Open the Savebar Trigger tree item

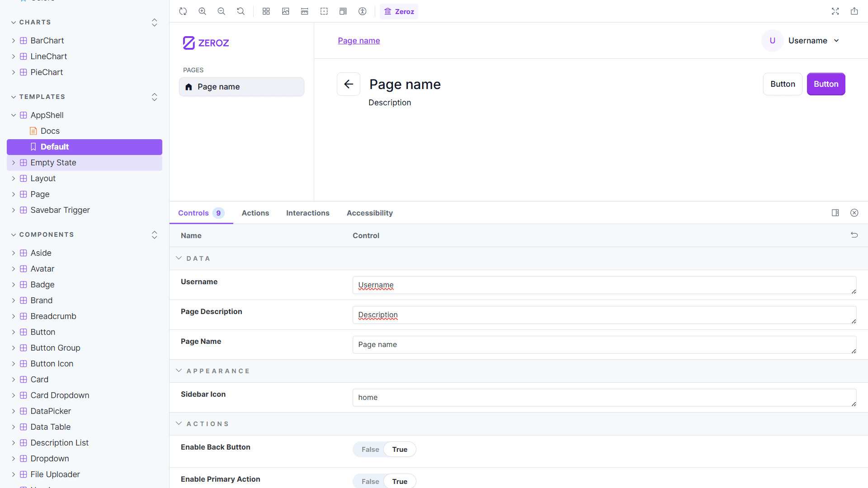tap(60, 210)
